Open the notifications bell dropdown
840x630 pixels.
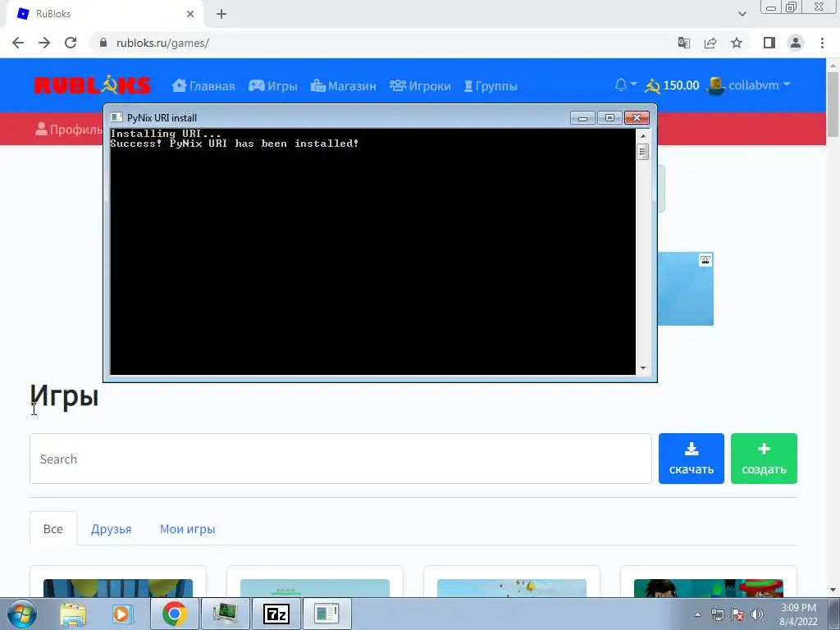coord(625,84)
